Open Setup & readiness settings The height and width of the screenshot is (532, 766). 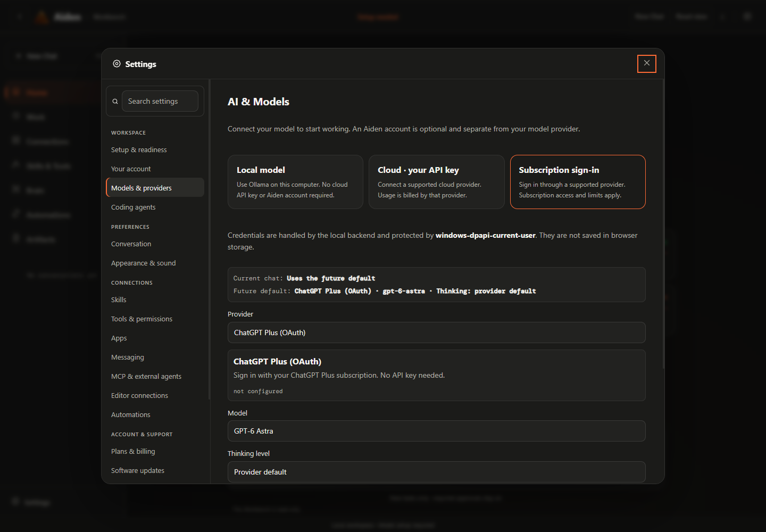coord(155,150)
